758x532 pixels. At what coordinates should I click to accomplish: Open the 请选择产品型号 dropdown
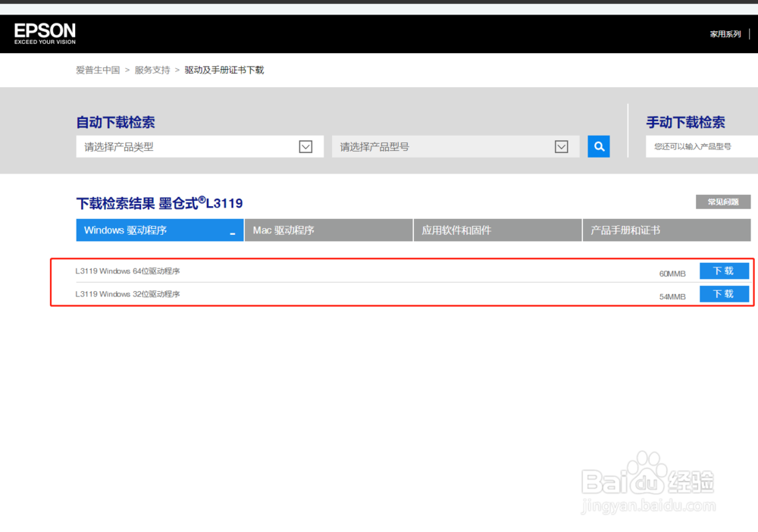[456, 146]
